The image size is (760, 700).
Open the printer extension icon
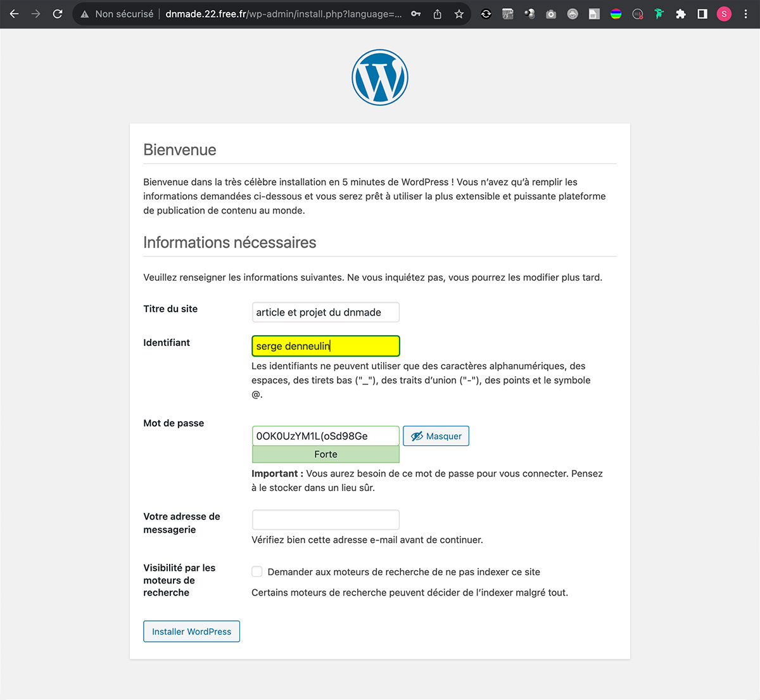tap(573, 14)
